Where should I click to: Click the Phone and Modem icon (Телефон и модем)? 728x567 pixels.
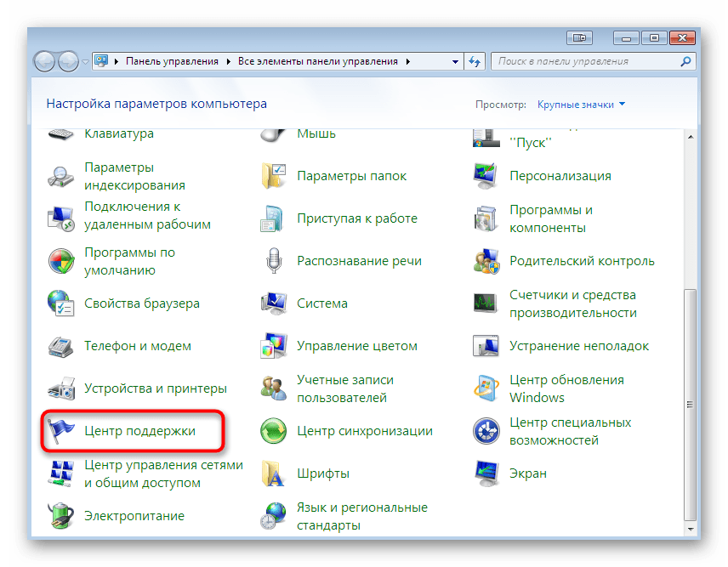point(61,346)
